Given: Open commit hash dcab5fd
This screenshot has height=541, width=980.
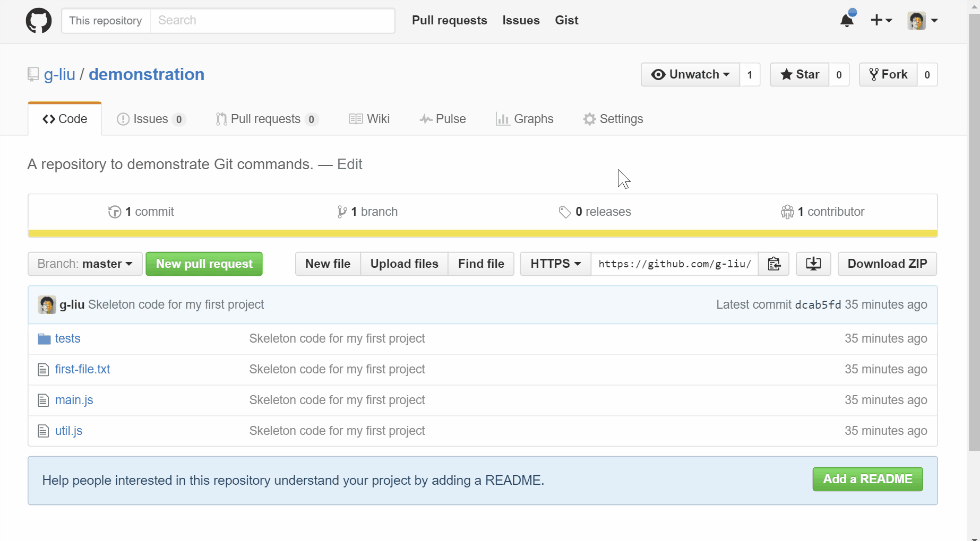Looking at the screenshot, I should click(x=818, y=304).
